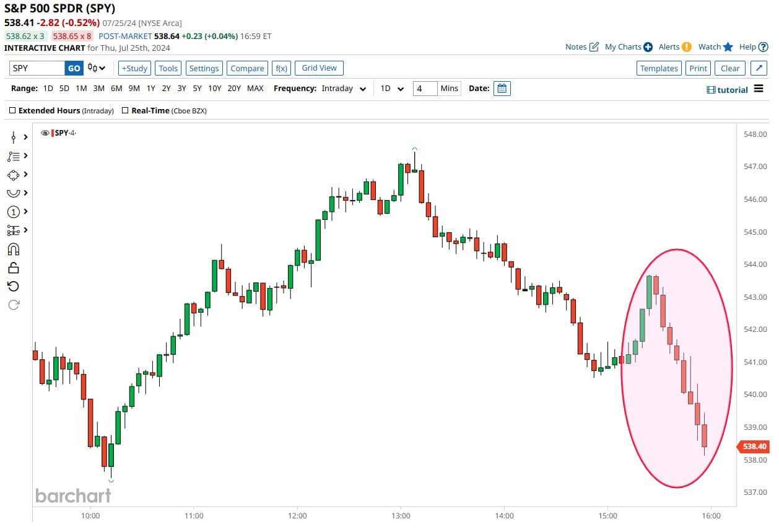Select the arc drawing tool icon
This screenshot has width=779, height=532.
(13, 193)
